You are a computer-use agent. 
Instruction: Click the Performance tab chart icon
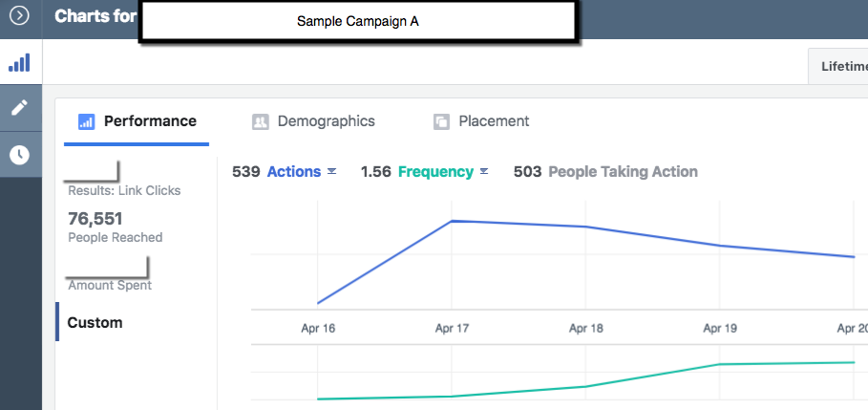[86, 122]
